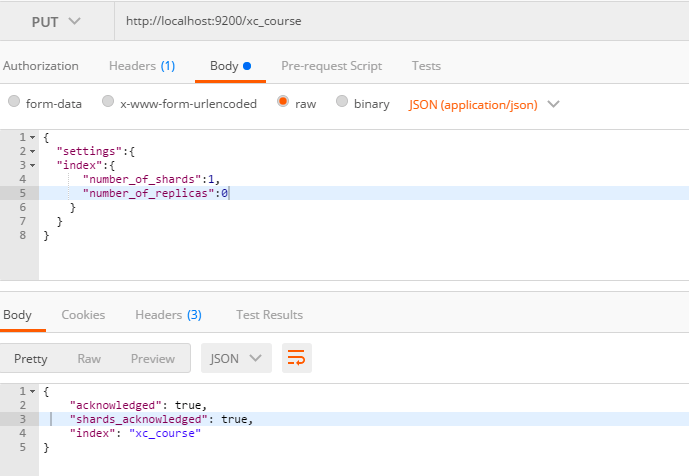Viewport: 689px width, 476px height.
Task: Collapse fold arrow in response line 1
Action: [33, 391]
